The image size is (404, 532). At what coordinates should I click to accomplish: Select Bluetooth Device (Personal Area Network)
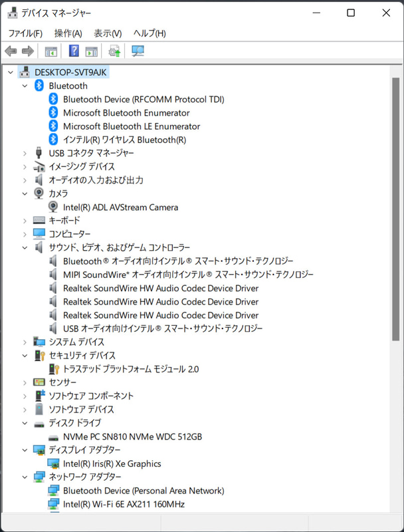(x=144, y=491)
